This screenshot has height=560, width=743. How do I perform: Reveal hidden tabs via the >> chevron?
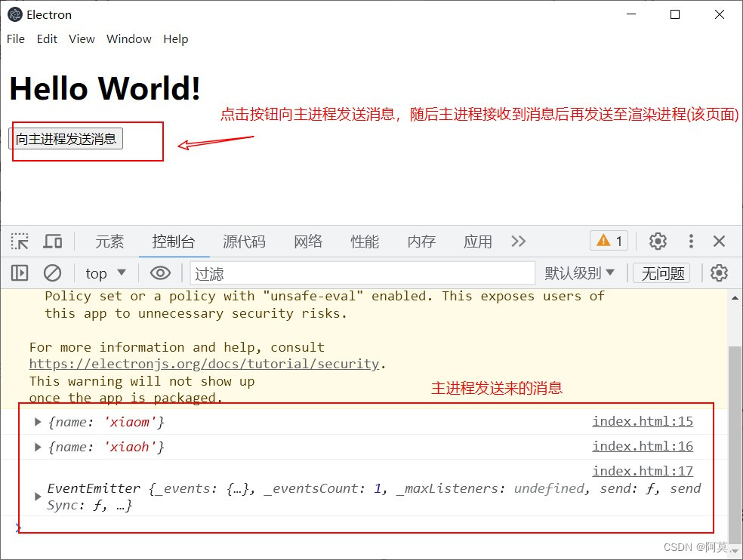(x=519, y=242)
